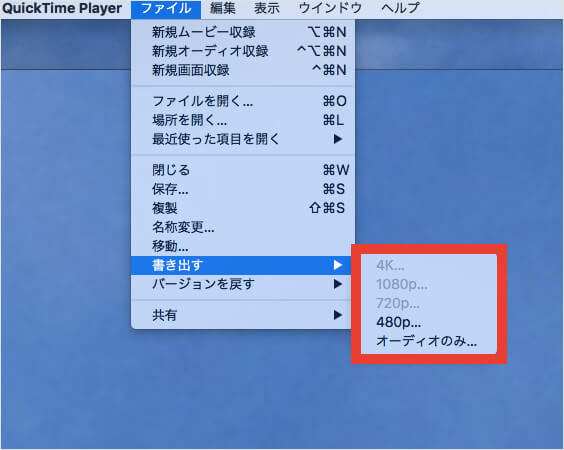
Task: Export the movie as 480p…
Action: pyautogui.click(x=429, y=322)
